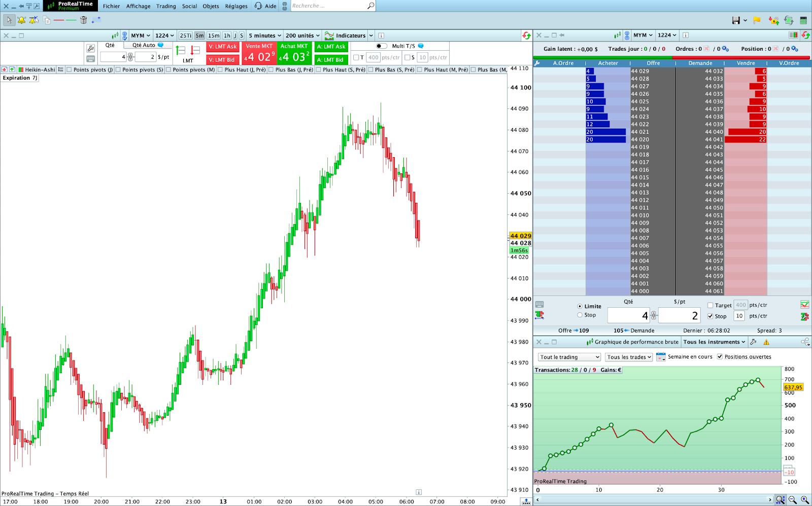Click the trash can delete-objects icon

pyautogui.click(x=84, y=20)
